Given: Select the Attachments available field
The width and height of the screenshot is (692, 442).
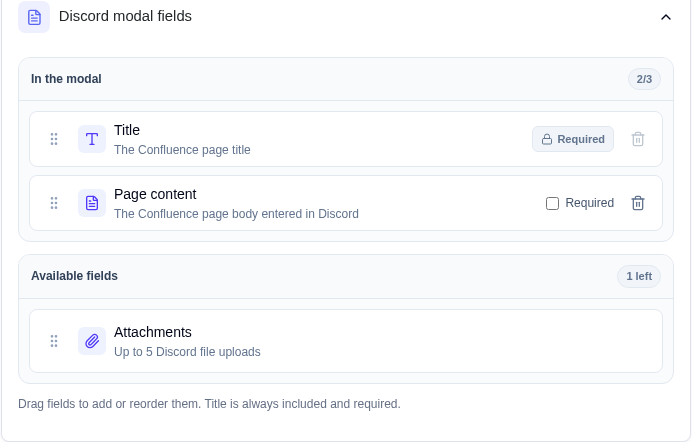Looking at the screenshot, I should pos(346,341).
